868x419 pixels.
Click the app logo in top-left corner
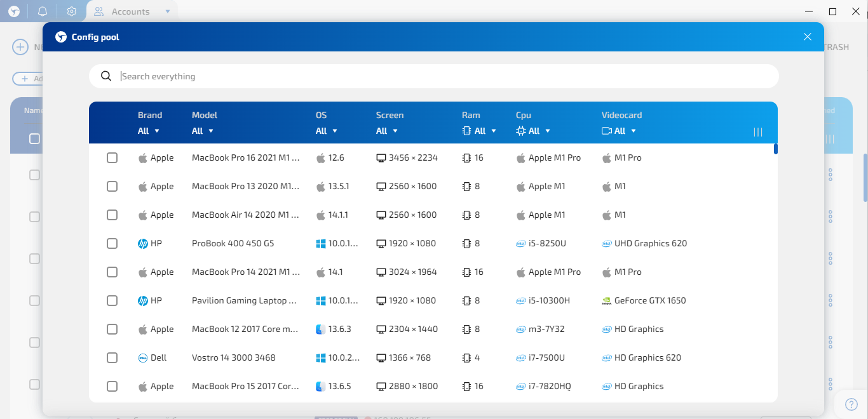pos(14,11)
